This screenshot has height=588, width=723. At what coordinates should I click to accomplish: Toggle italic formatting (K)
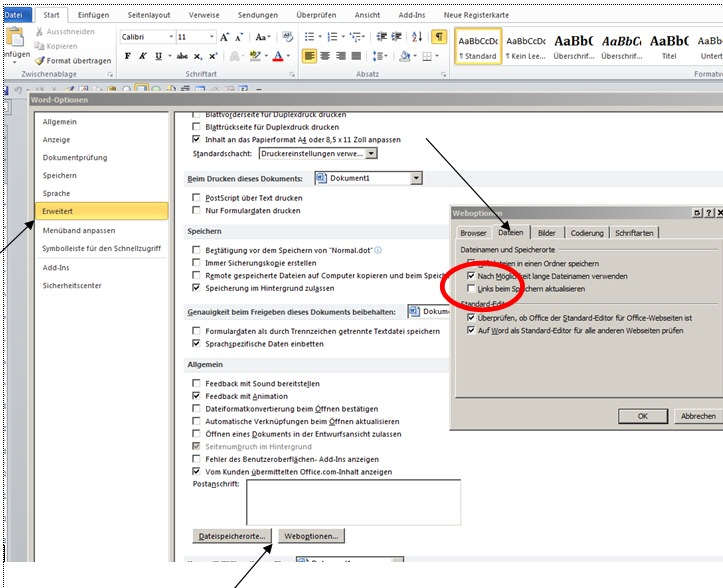click(x=143, y=56)
